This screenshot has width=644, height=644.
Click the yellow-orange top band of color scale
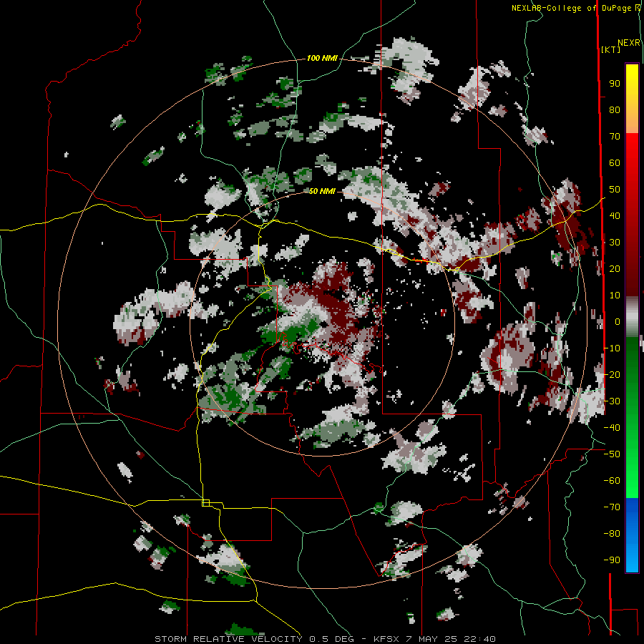(632, 99)
